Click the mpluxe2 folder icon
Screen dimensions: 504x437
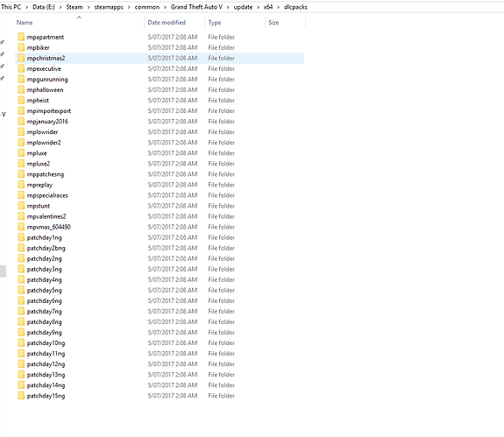pyautogui.click(x=21, y=164)
